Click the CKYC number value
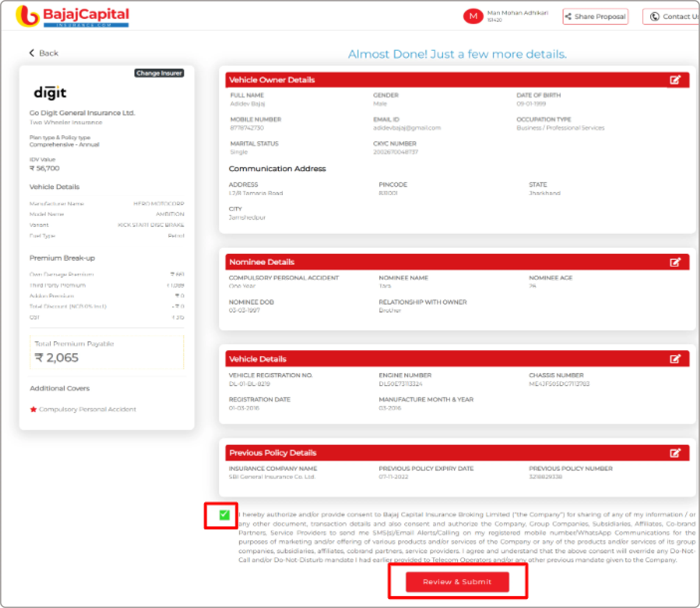This screenshot has height=608, width=700. tap(395, 152)
